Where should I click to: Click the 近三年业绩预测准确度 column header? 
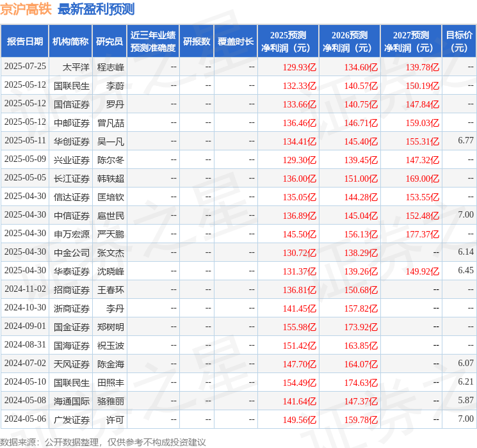[x=153, y=42]
